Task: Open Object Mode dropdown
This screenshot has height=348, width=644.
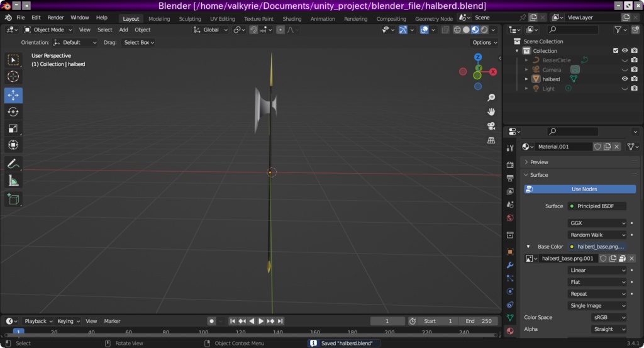Action: pos(48,30)
